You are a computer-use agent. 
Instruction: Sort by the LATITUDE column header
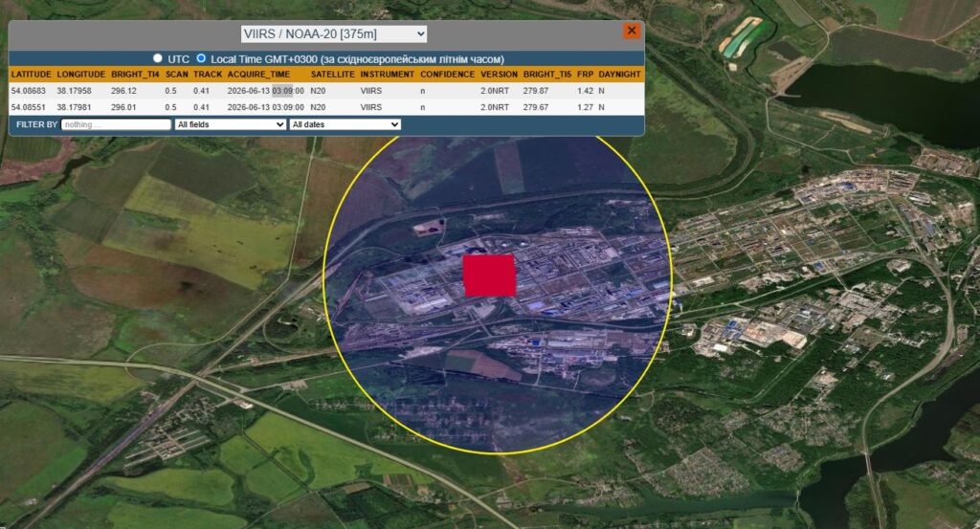coord(32,74)
